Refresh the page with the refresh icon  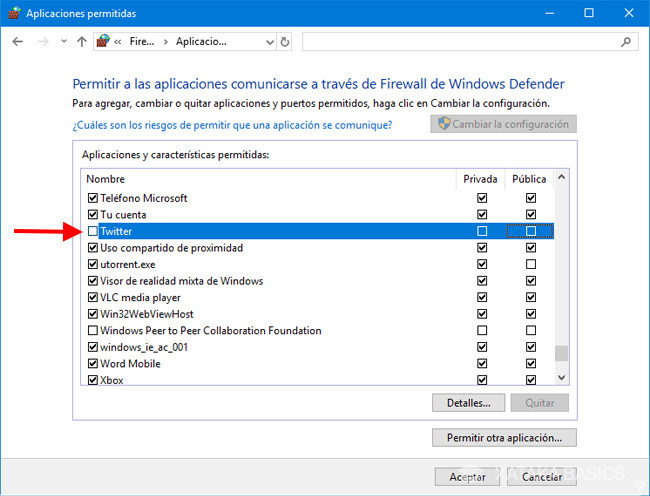(x=285, y=42)
